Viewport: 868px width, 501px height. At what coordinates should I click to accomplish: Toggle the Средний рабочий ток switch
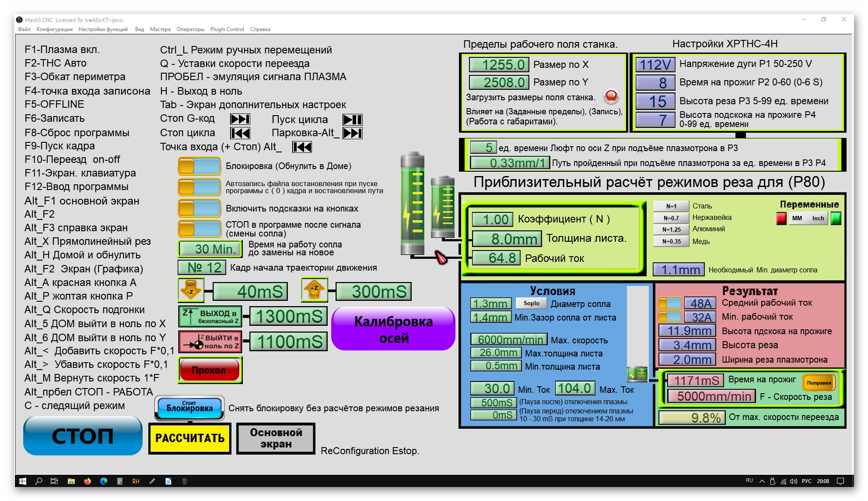tap(670, 303)
